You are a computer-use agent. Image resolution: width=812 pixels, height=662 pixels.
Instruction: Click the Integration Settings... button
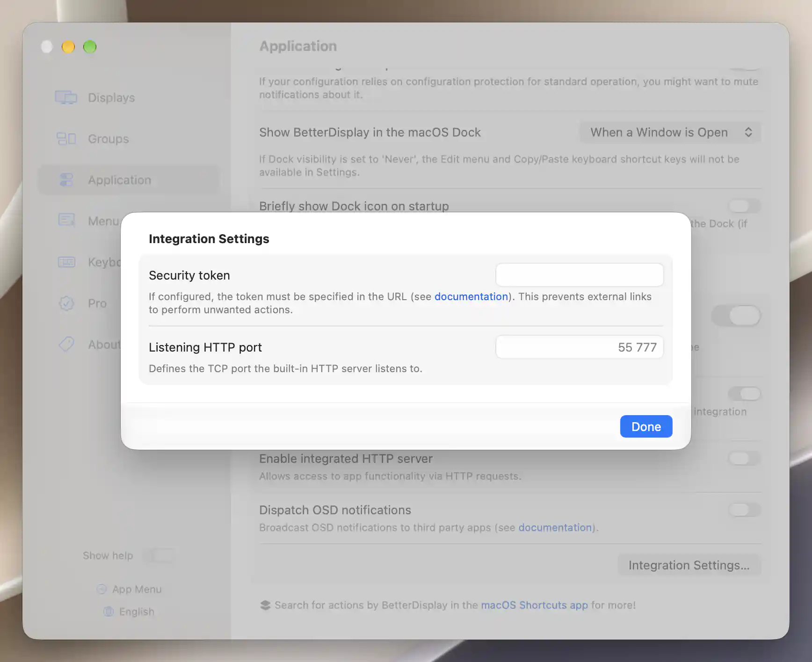point(689,565)
